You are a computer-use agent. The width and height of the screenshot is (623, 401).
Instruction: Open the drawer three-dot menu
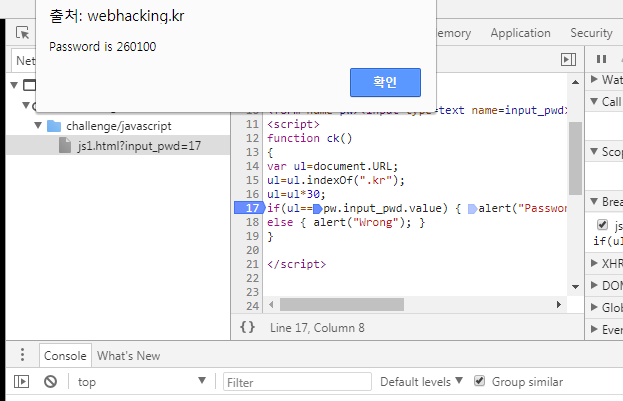click(x=22, y=355)
